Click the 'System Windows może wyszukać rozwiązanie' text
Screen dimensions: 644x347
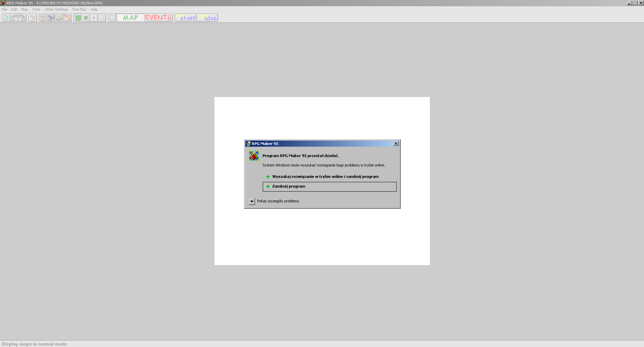coord(324,165)
